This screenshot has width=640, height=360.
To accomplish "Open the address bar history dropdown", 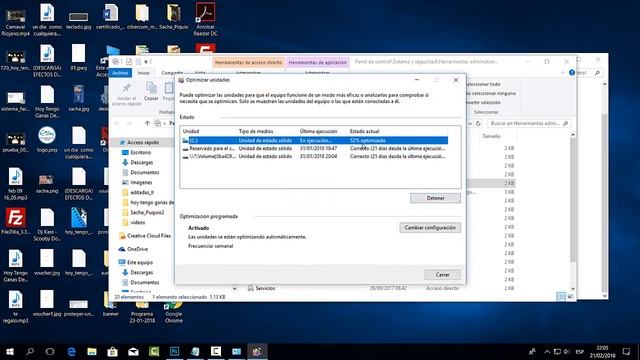I will (x=470, y=123).
